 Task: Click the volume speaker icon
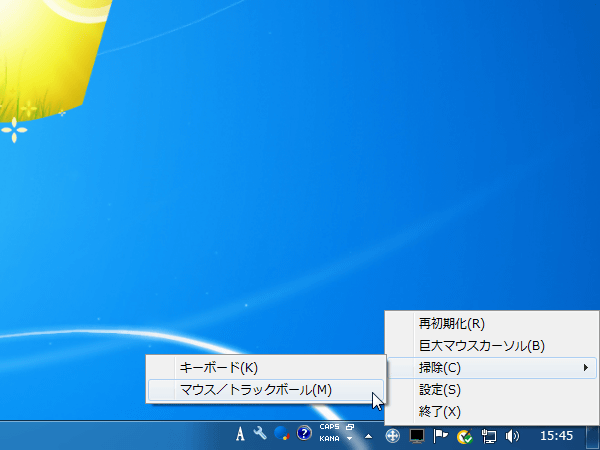tap(513, 436)
